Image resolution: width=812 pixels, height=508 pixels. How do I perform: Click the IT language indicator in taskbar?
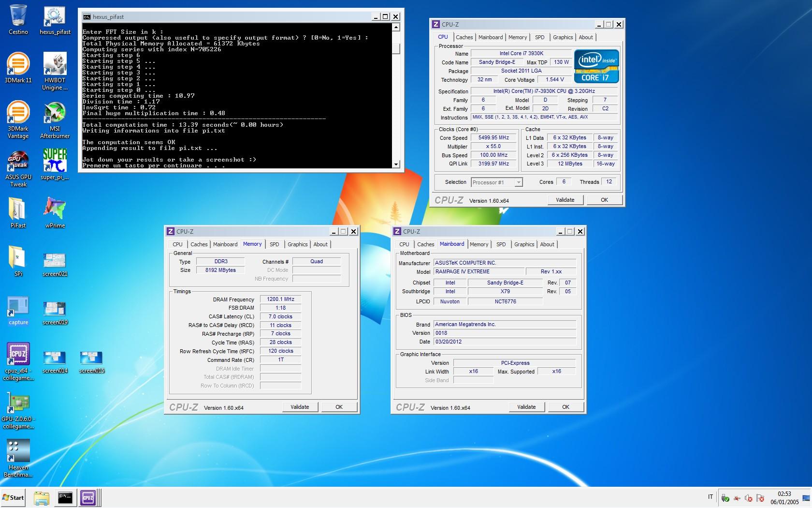click(710, 497)
